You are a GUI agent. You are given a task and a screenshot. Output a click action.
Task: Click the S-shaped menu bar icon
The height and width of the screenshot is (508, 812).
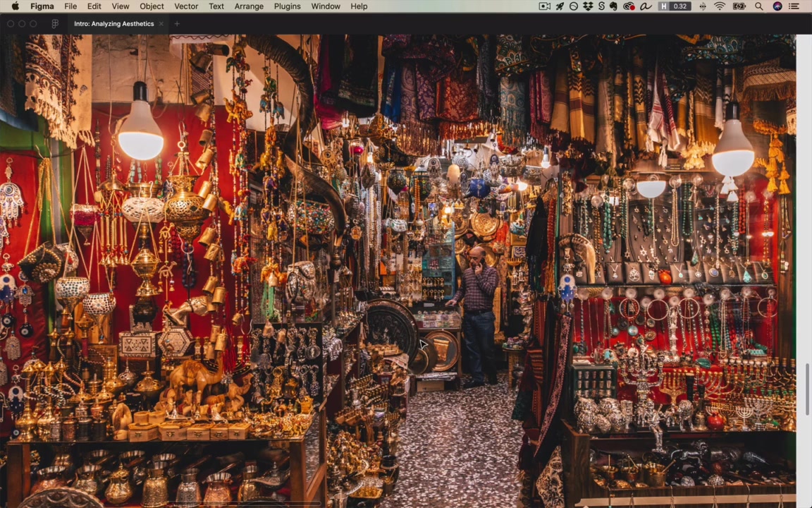click(x=601, y=6)
